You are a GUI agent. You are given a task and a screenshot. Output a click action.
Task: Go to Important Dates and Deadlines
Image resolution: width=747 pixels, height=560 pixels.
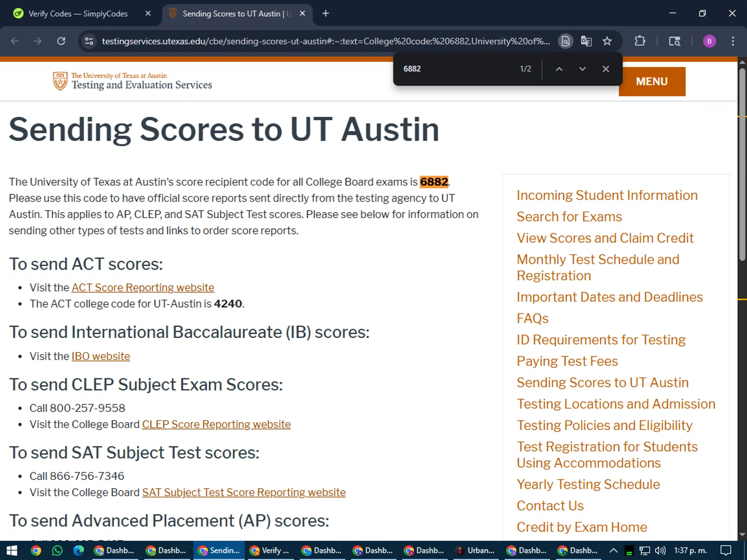tap(610, 297)
